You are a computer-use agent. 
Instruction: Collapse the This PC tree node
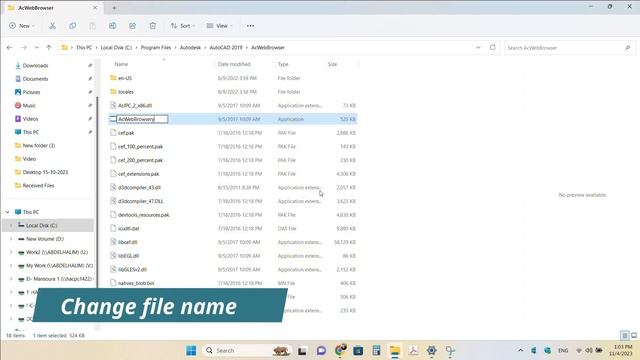pyautogui.click(x=7, y=212)
